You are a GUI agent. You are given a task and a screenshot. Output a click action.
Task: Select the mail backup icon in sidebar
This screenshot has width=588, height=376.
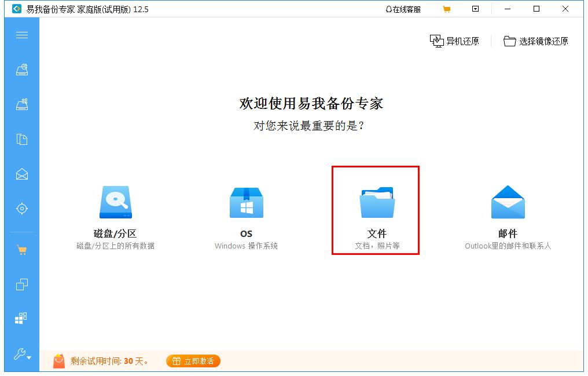21,173
